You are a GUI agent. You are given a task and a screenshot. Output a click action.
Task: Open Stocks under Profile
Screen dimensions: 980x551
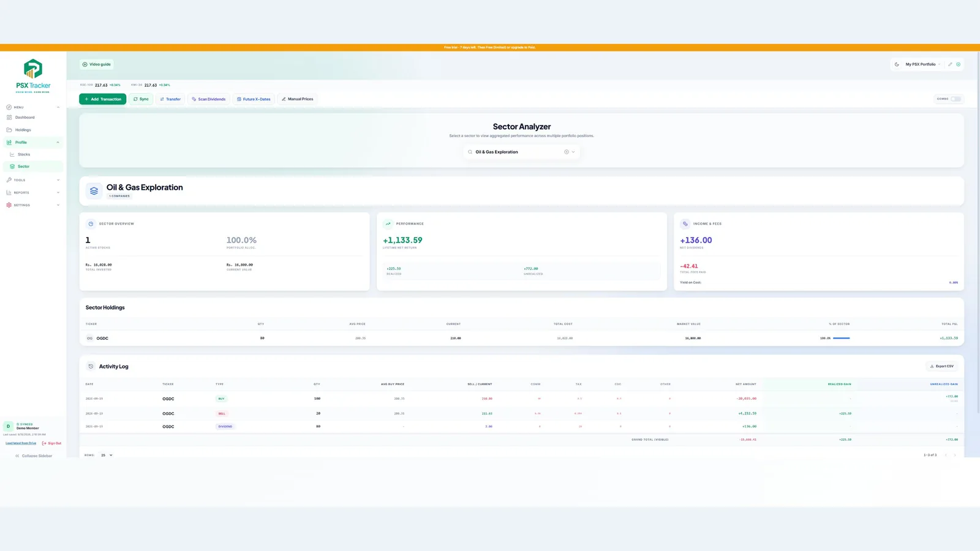[x=33, y=154]
